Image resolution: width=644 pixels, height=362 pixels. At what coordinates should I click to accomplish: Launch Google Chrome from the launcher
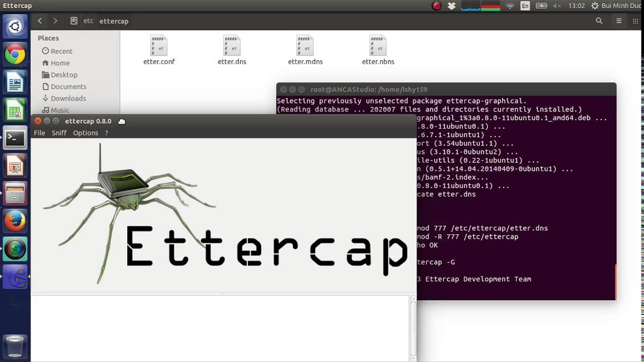15,55
